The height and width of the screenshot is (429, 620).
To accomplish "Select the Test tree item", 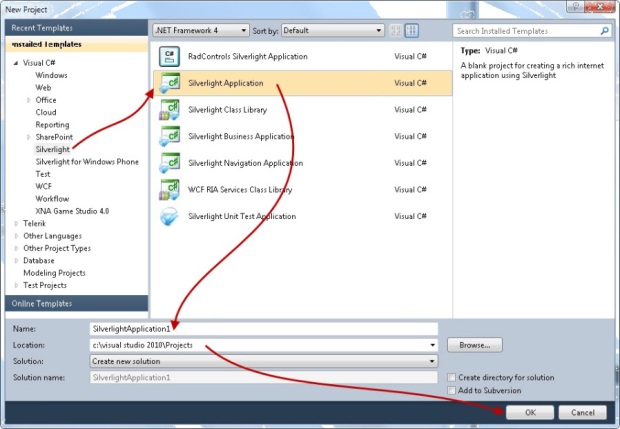I will click(x=43, y=174).
